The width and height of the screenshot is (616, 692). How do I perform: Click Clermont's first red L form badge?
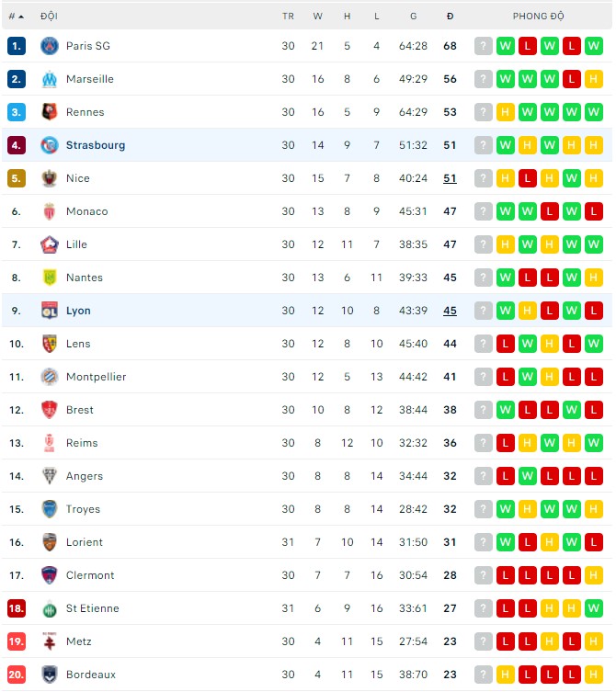506,575
